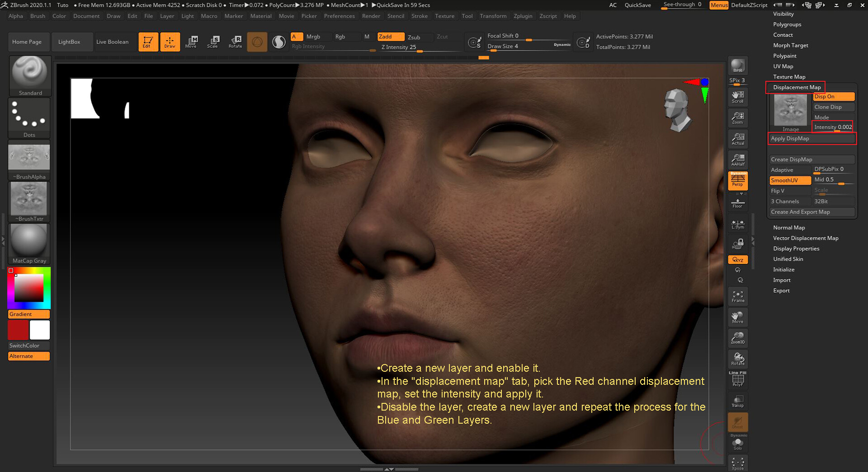Toggle Persp perspective mode
The width and height of the screenshot is (868, 472).
737,181
